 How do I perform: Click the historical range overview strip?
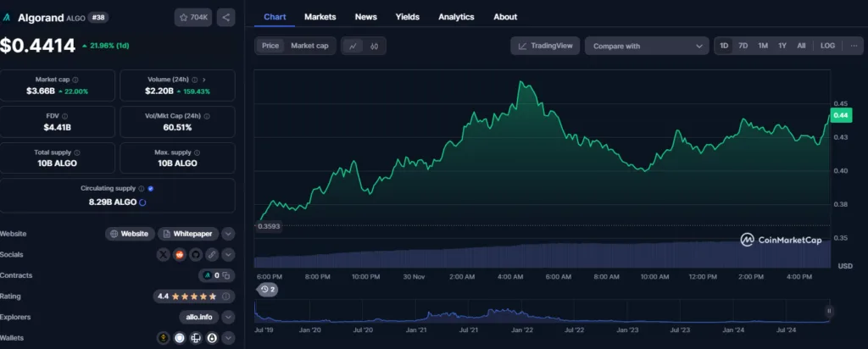pos(542,312)
